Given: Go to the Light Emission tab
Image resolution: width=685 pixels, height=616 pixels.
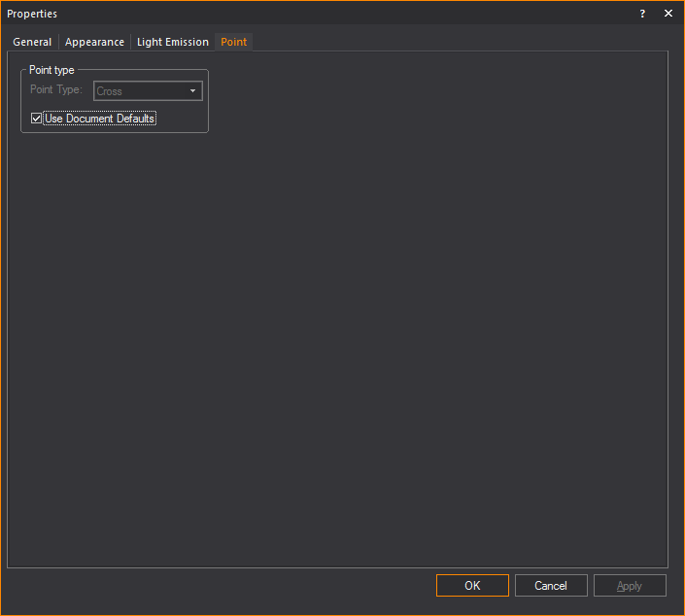Looking at the screenshot, I should point(172,42).
